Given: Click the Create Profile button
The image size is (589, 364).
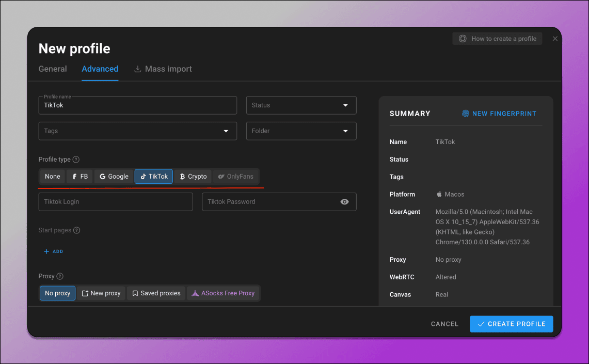Looking at the screenshot, I should pyautogui.click(x=511, y=324).
